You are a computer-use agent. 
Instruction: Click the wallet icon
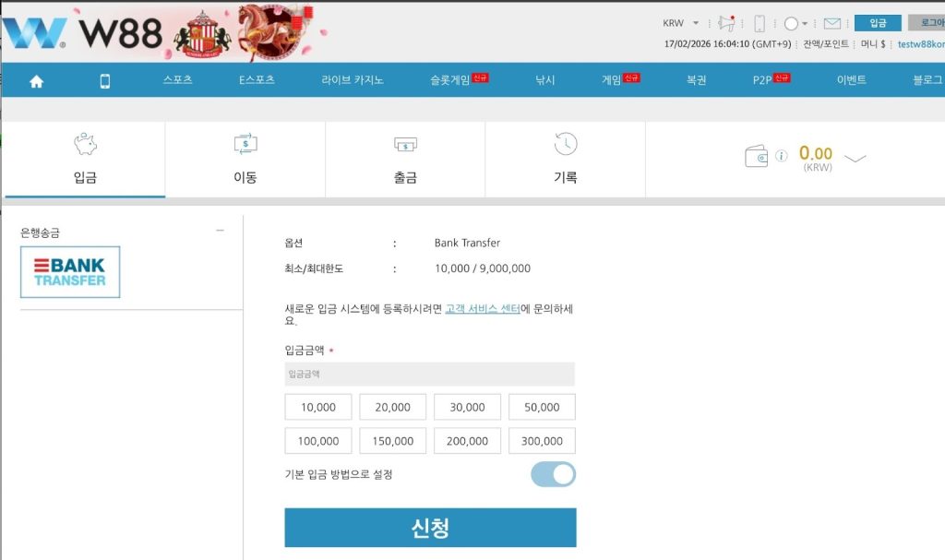757,156
